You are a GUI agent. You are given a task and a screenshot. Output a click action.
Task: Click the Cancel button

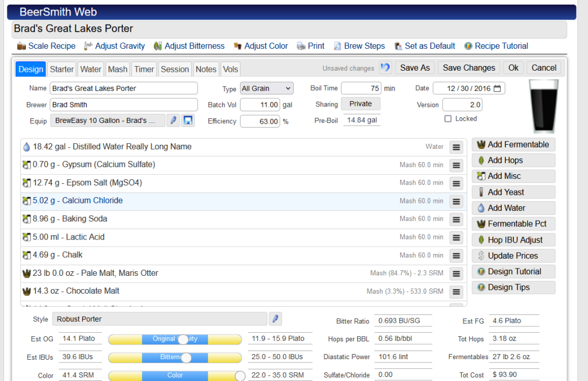[544, 68]
